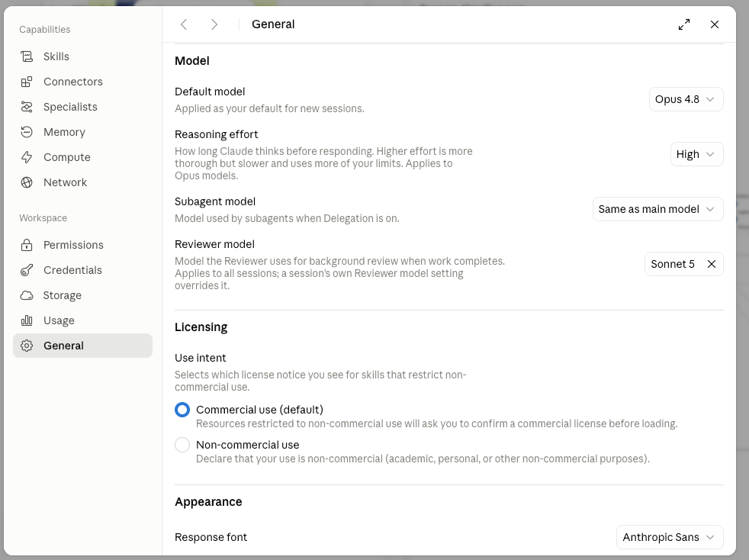Open the Compute section
Viewport: 749px width, 560px height.
(x=82, y=157)
